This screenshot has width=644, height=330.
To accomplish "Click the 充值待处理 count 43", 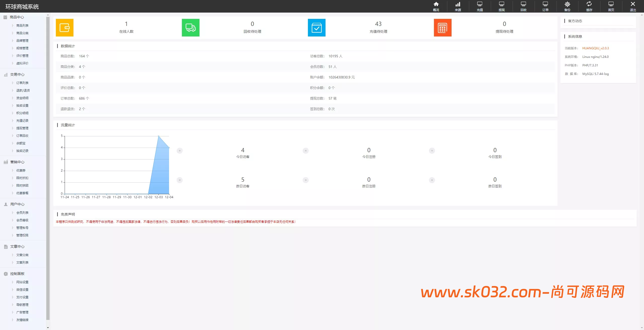I will coord(378,24).
